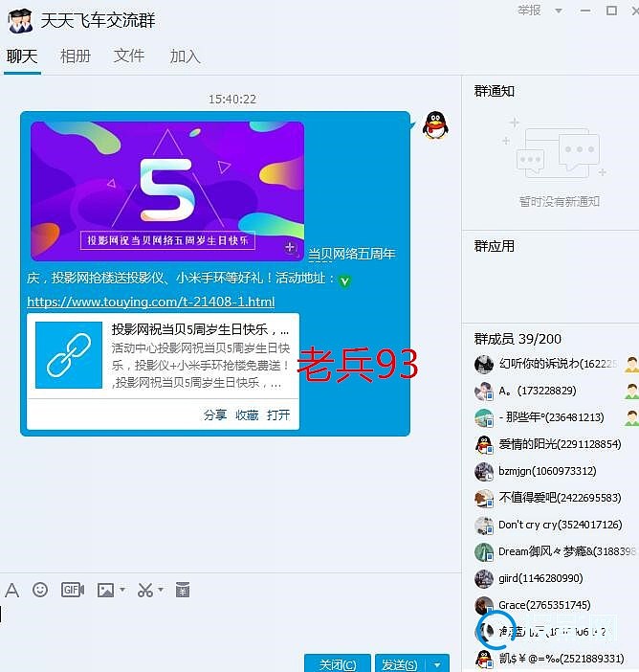The image size is (639, 672).
Task: Switch to the 文件 tab
Action: [129, 56]
